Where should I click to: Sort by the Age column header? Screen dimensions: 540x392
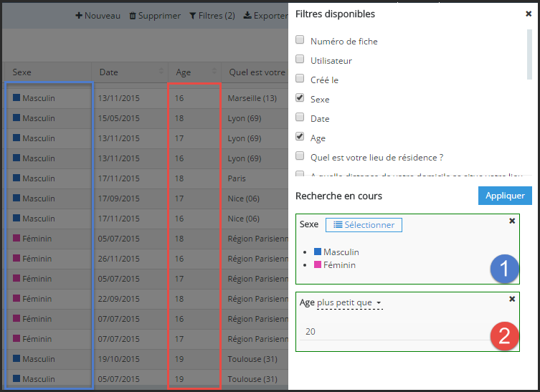tap(194, 72)
